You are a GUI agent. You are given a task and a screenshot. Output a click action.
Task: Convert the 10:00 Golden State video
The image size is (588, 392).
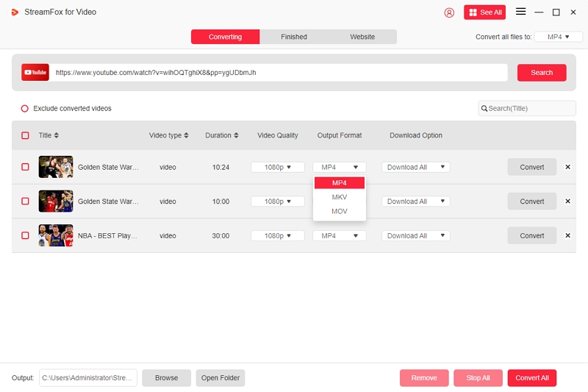(531, 202)
